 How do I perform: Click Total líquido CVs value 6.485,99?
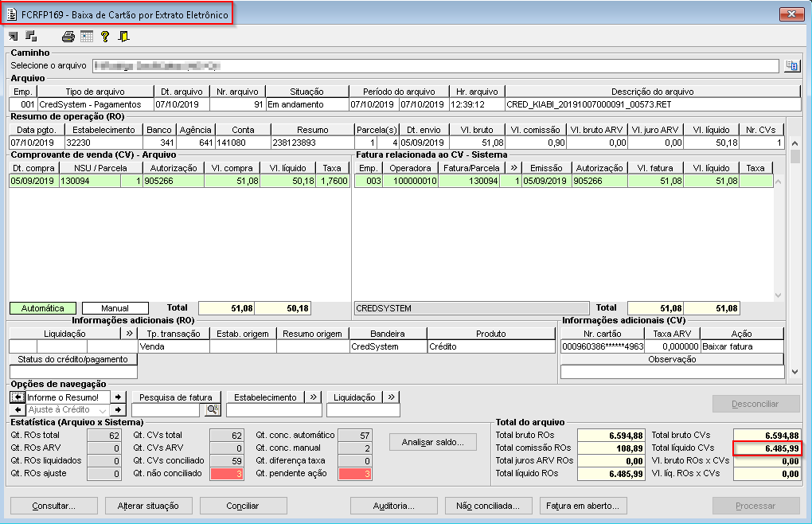click(x=767, y=448)
